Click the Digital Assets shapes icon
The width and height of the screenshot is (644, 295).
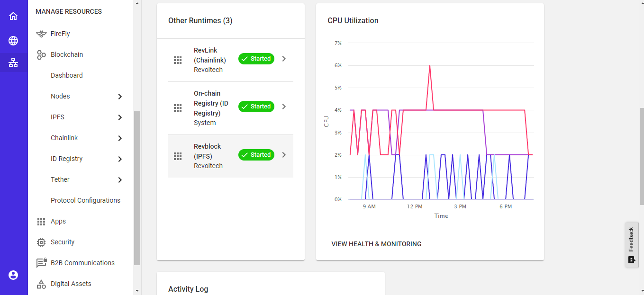(41, 284)
